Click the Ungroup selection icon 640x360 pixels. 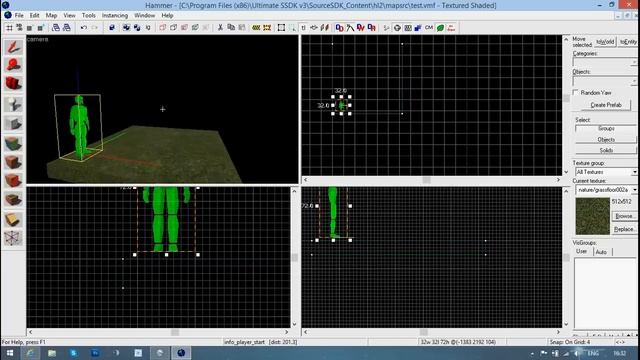(x=137, y=28)
